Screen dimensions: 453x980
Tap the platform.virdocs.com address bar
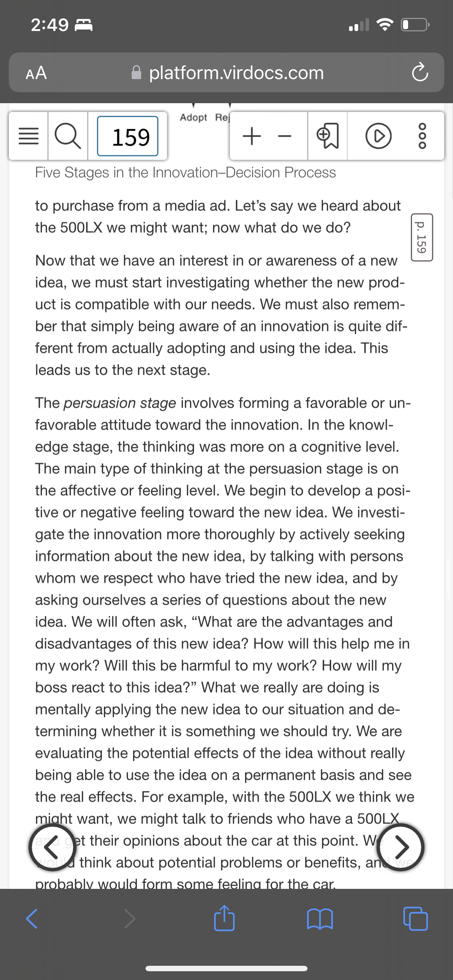(x=227, y=72)
